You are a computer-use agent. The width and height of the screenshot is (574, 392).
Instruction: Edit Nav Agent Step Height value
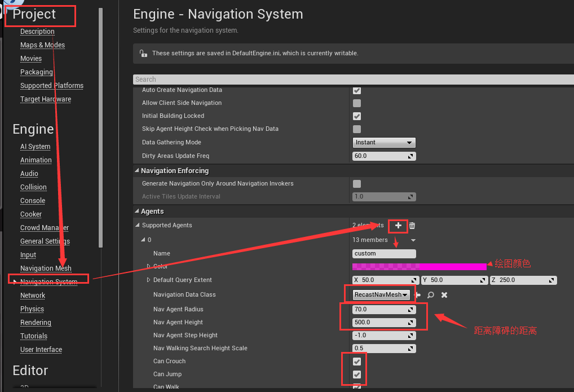[384, 336]
